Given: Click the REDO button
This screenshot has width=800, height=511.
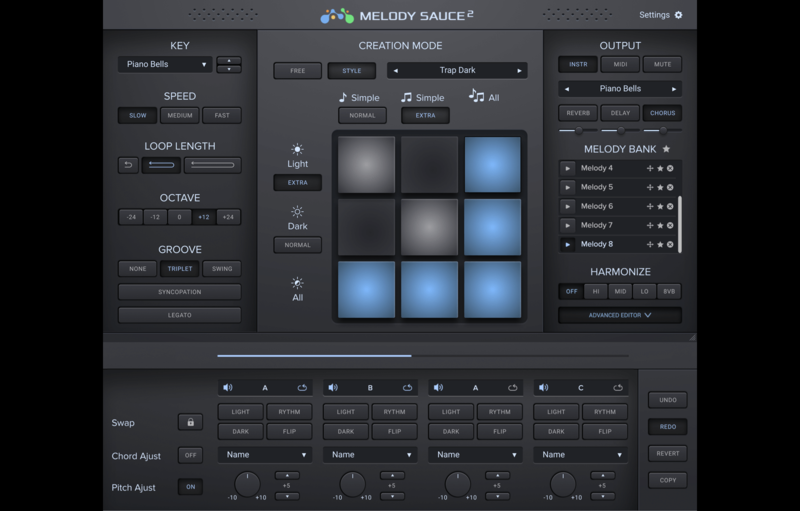Looking at the screenshot, I should [667, 426].
